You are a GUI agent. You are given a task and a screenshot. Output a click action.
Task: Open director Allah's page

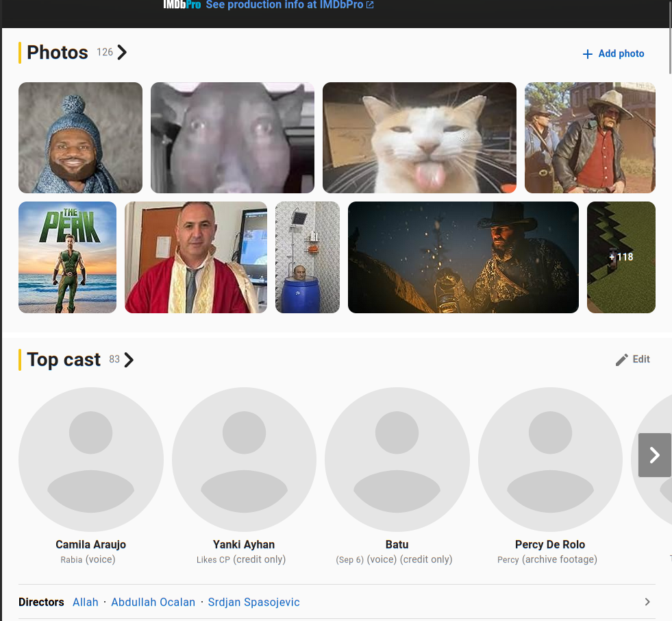tap(86, 602)
